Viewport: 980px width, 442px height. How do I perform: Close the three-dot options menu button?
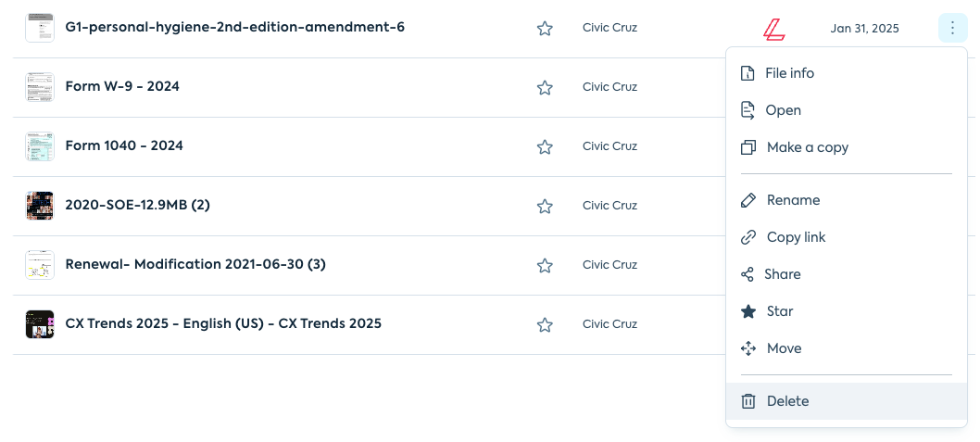click(x=953, y=28)
